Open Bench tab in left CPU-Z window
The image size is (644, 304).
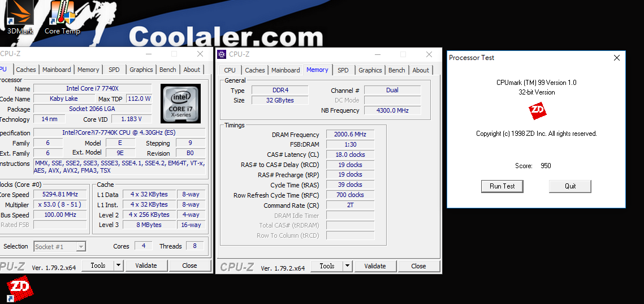pyautogui.click(x=167, y=70)
